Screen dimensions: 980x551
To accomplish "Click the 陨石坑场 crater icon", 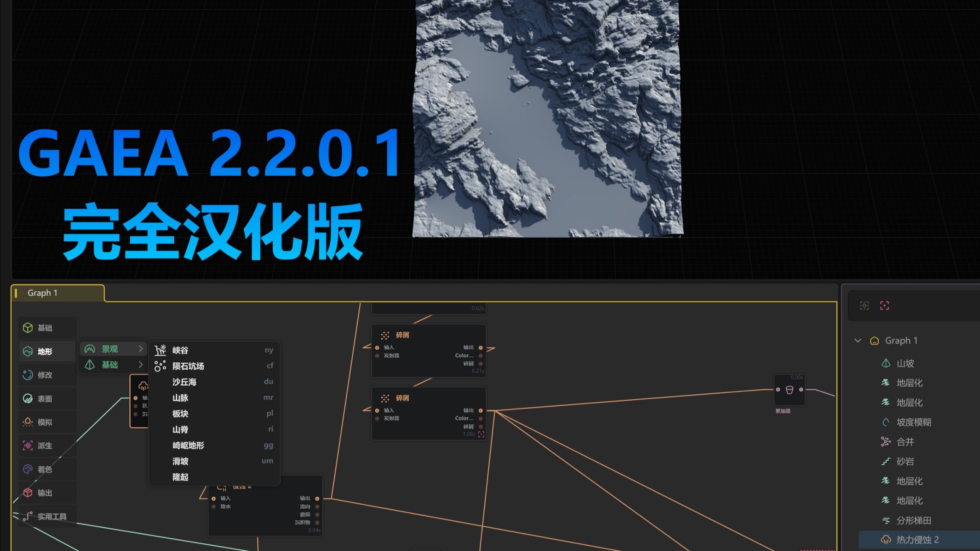I will [x=160, y=366].
